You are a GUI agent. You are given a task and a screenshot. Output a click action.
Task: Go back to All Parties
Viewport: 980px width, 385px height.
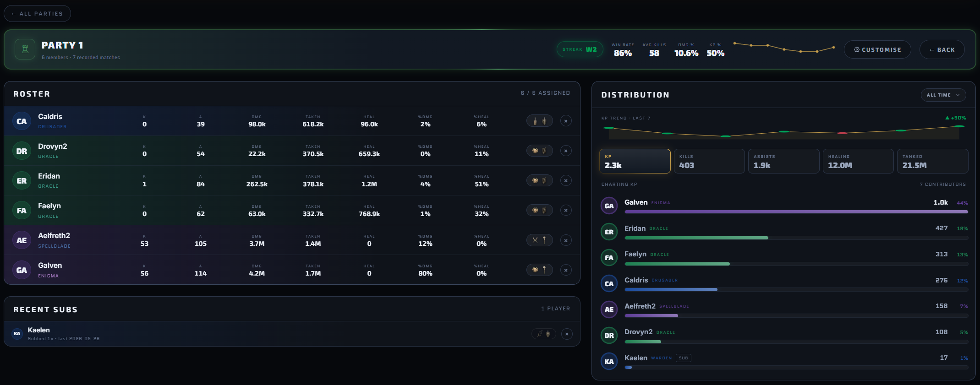37,14
